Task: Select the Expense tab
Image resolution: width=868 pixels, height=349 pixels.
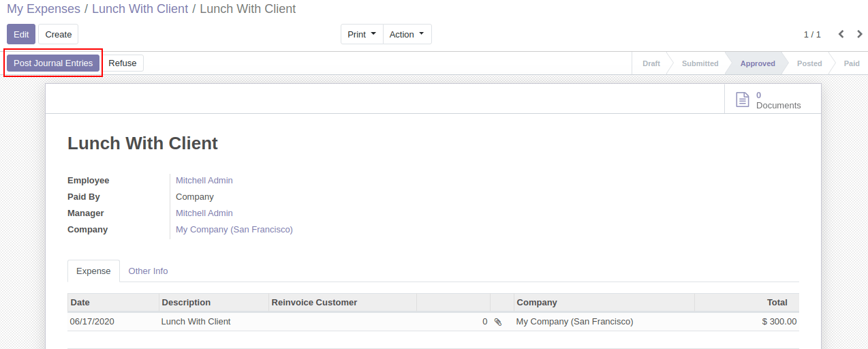Action: (x=93, y=271)
